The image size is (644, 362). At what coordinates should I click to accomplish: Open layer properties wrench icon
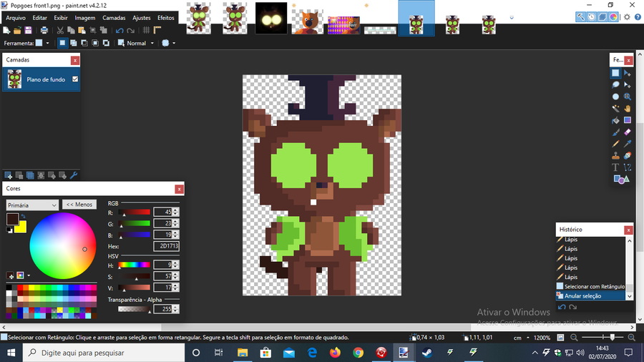point(74,175)
